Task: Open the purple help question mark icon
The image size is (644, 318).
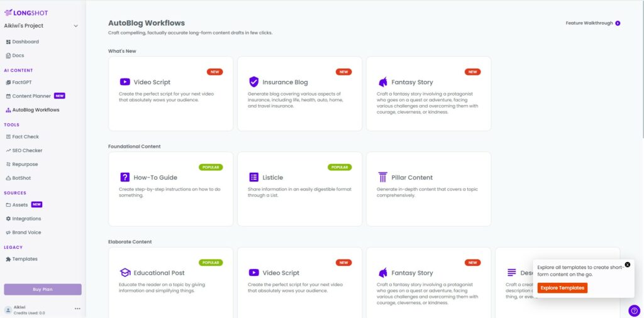Action: click(634, 310)
